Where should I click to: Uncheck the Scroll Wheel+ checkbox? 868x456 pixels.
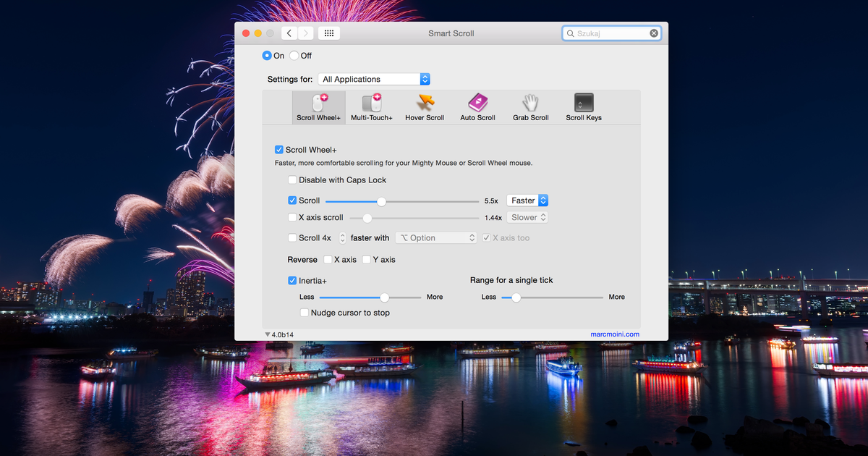tap(278, 150)
